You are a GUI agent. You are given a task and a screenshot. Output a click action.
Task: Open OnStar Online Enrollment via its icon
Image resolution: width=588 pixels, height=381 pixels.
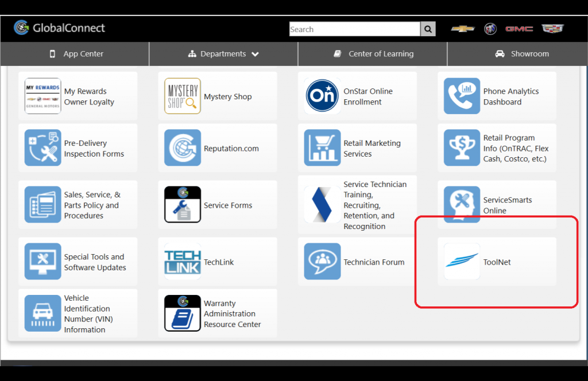click(322, 96)
